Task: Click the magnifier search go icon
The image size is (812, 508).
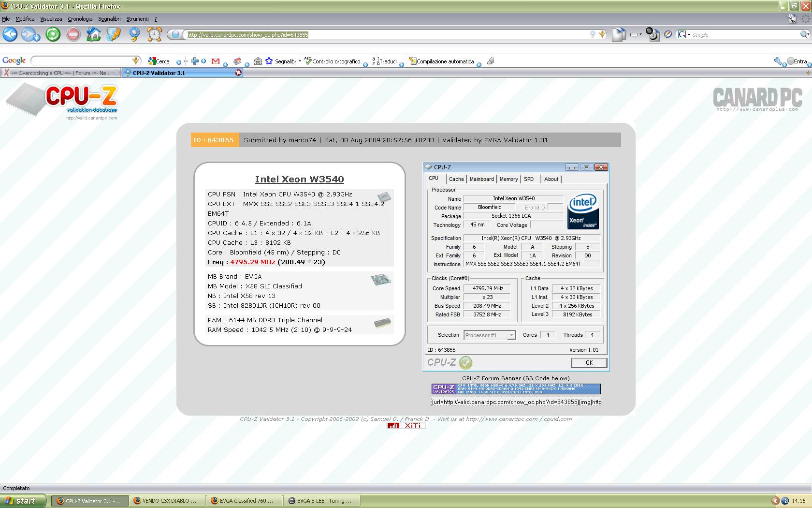Action: point(804,34)
